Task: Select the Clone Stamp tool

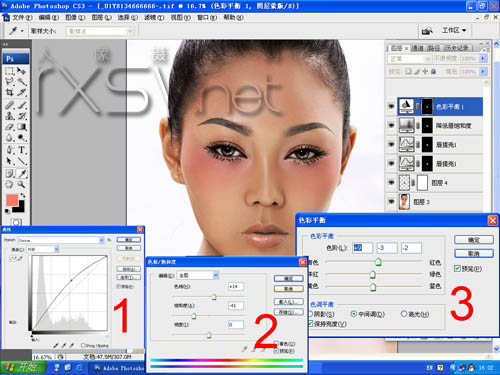Action: [9, 116]
